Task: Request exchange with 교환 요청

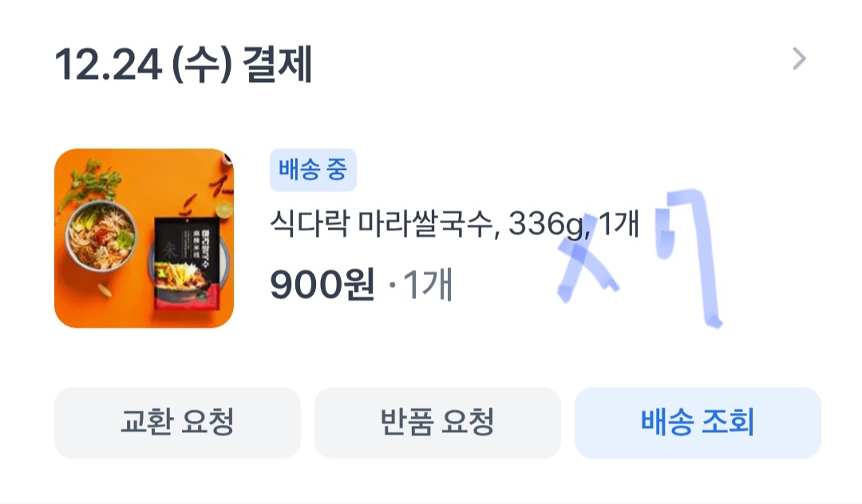Action: pos(177,422)
